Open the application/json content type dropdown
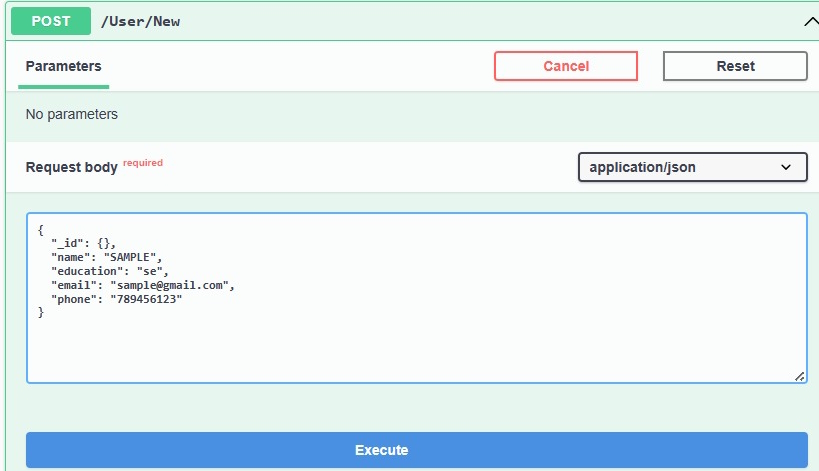 pyautogui.click(x=693, y=167)
